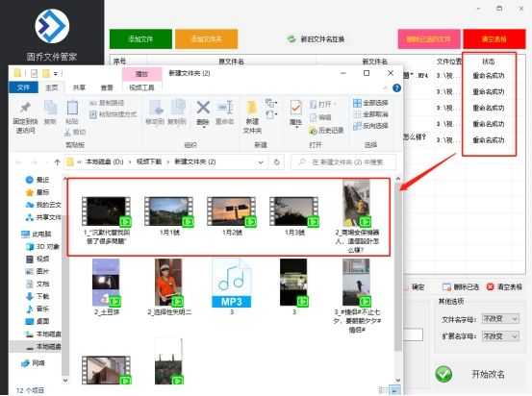Image resolution: width=532 pixels, height=396 pixels.
Task: Click the green 添加文件 button
Action: point(140,39)
